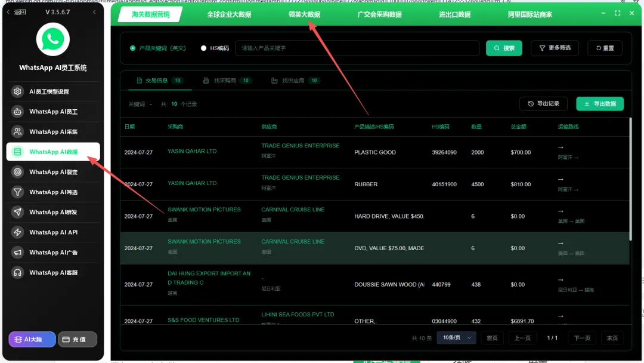Open the 进出口数据 top tab
The width and height of the screenshot is (644, 363).
(454, 14)
